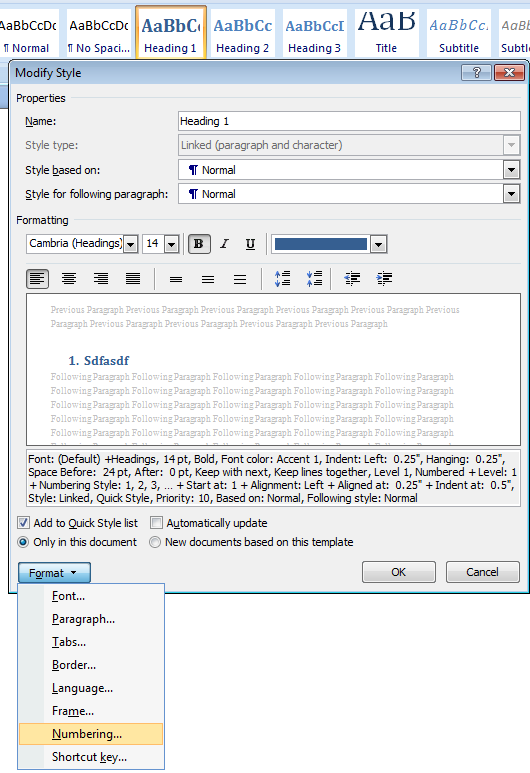Image resolution: width=530 pixels, height=773 pixels.
Task: Apply the Heading 3 style from gallery
Action: click(x=315, y=34)
